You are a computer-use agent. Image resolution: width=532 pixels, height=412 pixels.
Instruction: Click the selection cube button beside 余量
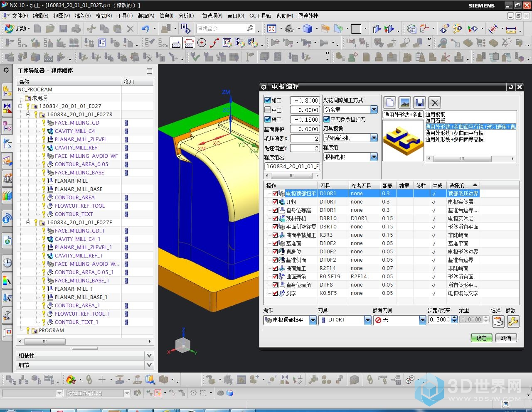tap(498, 321)
